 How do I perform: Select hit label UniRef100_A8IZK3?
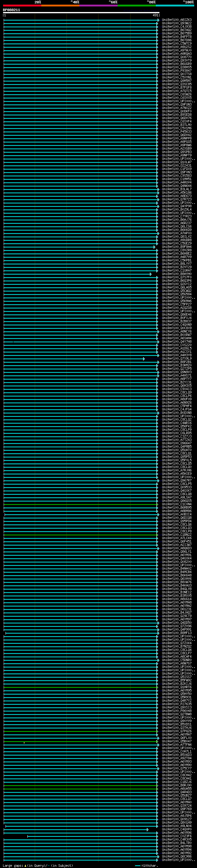[x=177, y=20]
